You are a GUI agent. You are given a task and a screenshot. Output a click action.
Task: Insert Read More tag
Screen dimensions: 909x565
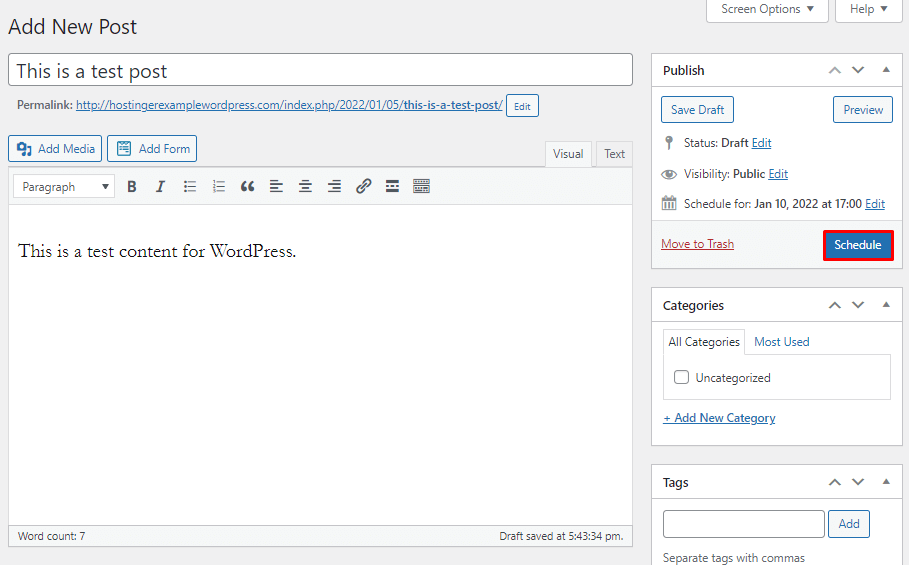pyautogui.click(x=392, y=187)
